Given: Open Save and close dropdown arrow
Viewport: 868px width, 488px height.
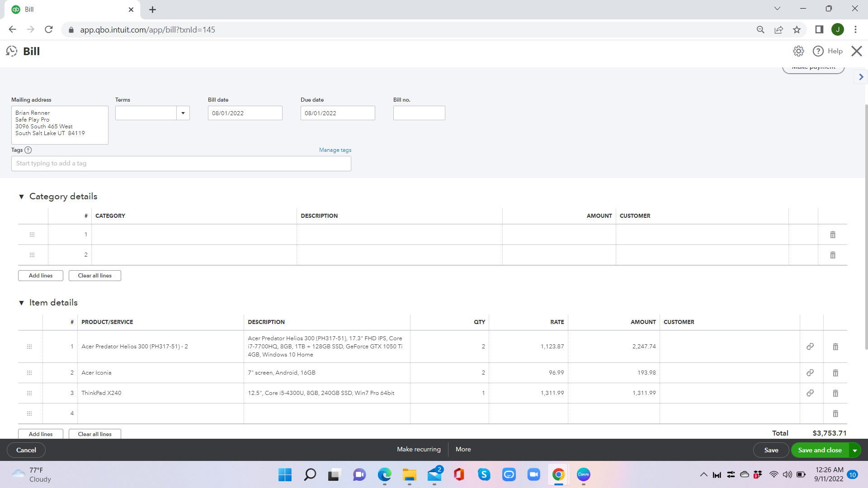Looking at the screenshot, I should pyautogui.click(x=854, y=450).
